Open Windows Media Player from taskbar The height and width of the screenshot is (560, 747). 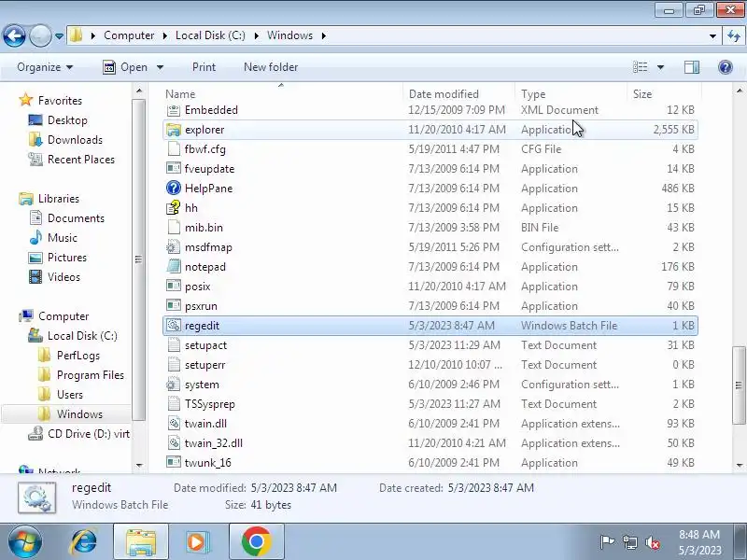(x=196, y=542)
